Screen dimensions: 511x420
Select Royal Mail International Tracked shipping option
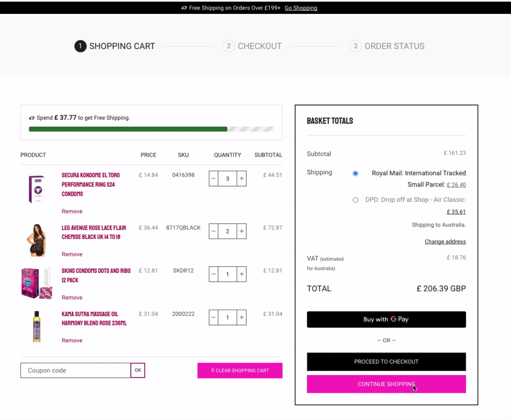click(355, 173)
